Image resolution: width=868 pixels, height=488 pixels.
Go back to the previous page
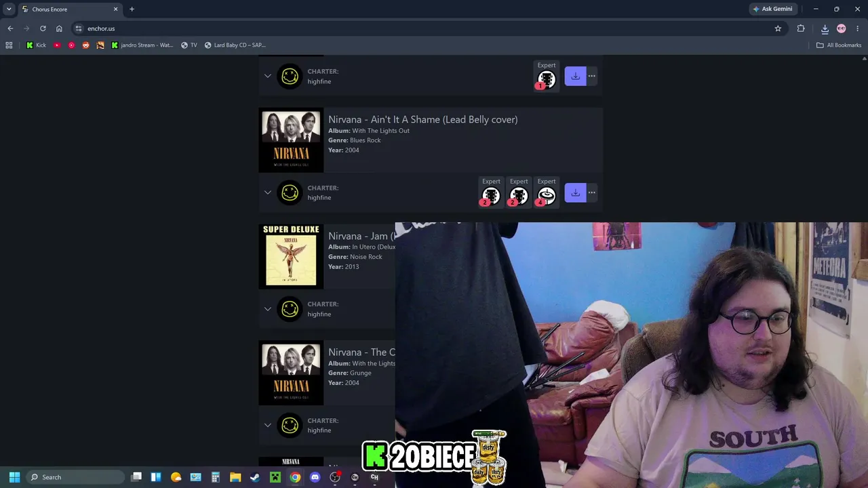click(x=10, y=28)
